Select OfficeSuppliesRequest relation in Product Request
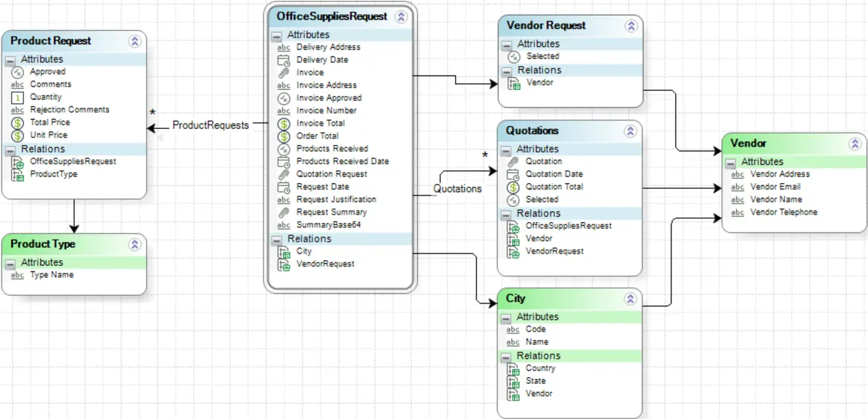868x419 pixels. click(x=73, y=161)
